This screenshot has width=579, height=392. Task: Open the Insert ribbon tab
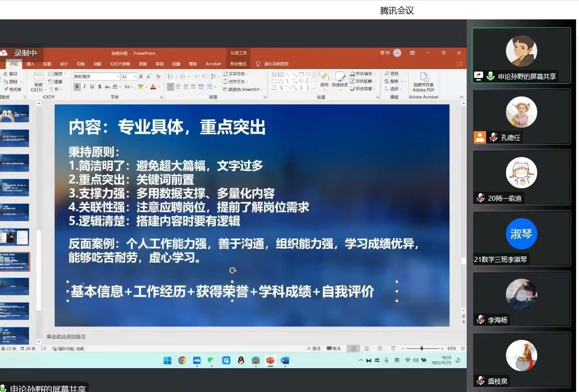coord(31,64)
